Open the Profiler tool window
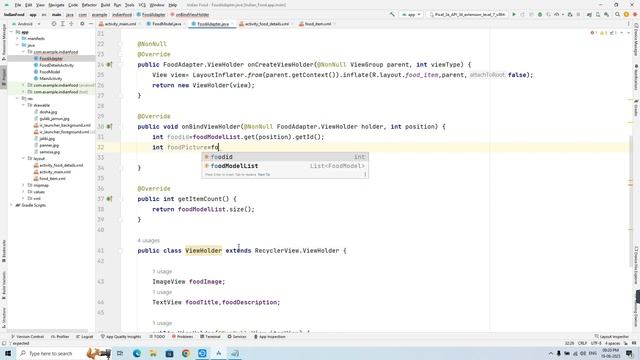Viewport: 640px width, 360px height. coord(60,337)
